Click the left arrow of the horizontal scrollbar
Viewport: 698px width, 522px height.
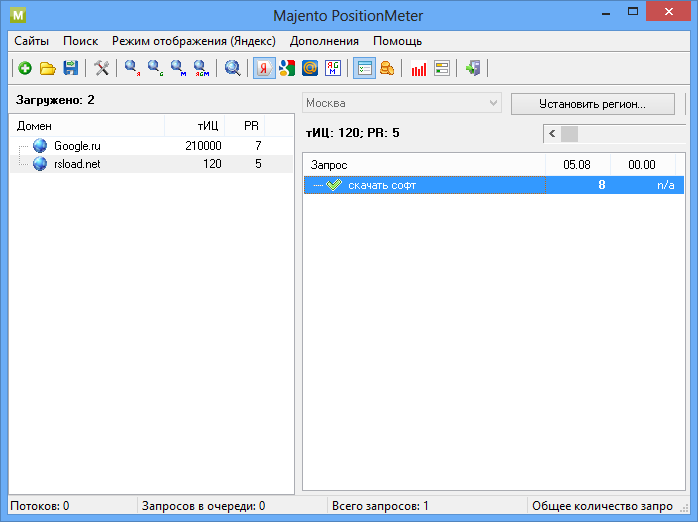click(x=552, y=134)
